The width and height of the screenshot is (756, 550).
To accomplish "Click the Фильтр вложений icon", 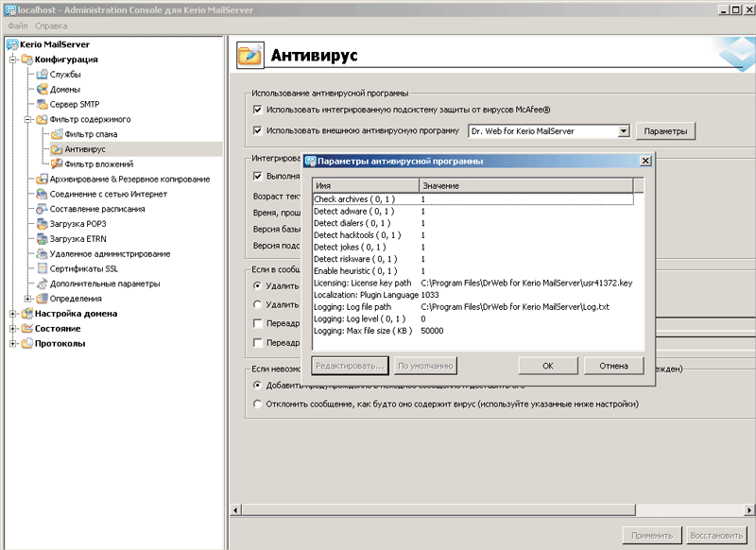I will click(x=57, y=164).
